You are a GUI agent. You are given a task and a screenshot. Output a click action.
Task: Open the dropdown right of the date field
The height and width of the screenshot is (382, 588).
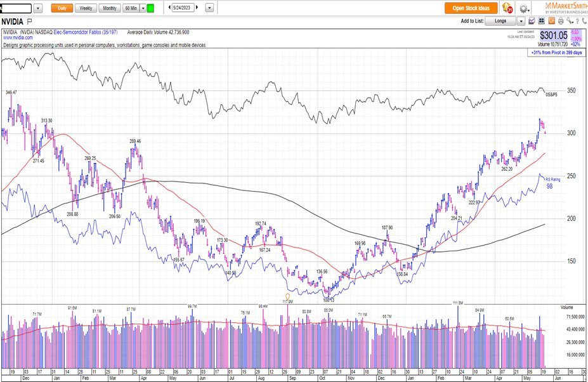[209, 8]
